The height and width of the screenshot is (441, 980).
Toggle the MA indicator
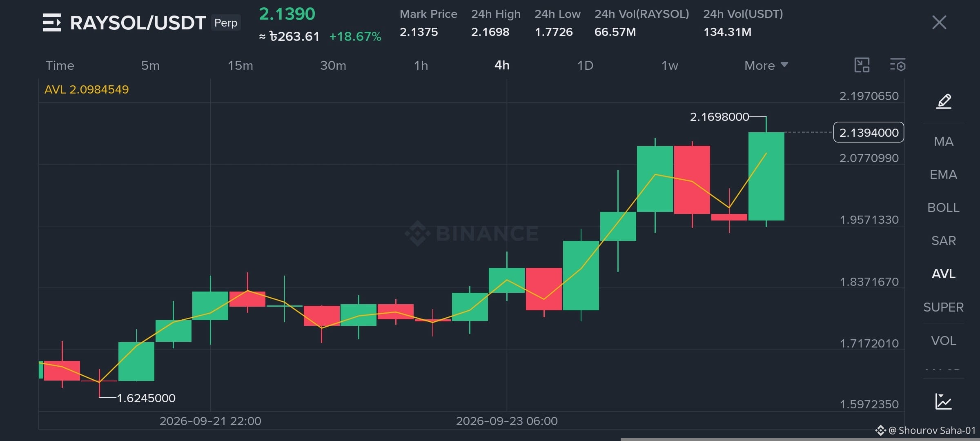click(944, 142)
